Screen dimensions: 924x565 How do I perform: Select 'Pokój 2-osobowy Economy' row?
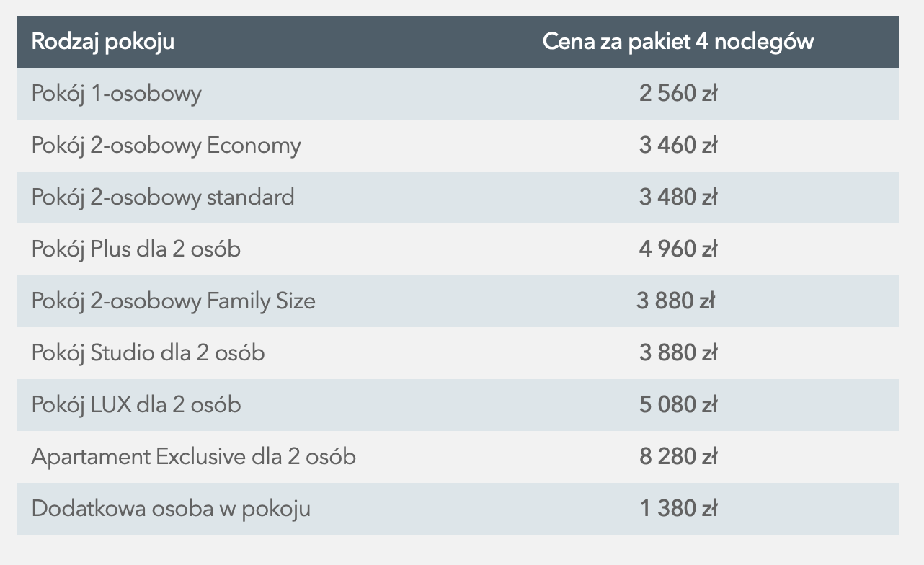[458, 146]
